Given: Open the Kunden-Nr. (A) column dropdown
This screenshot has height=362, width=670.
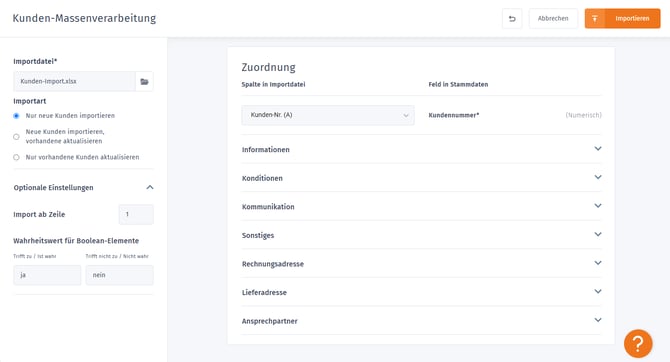Looking at the screenshot, I should click(328, 115).
